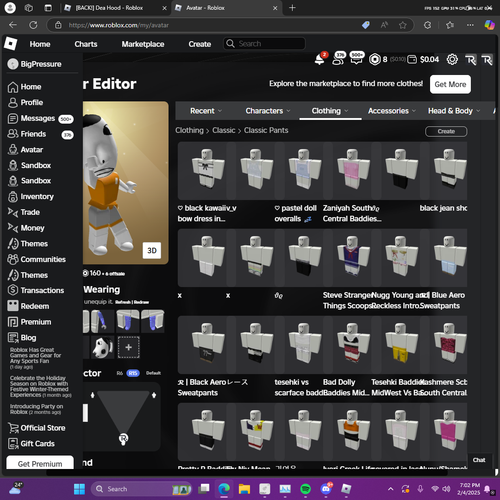
Task: Open Spotify from the taskbar
Action: [x=305, y=489]
